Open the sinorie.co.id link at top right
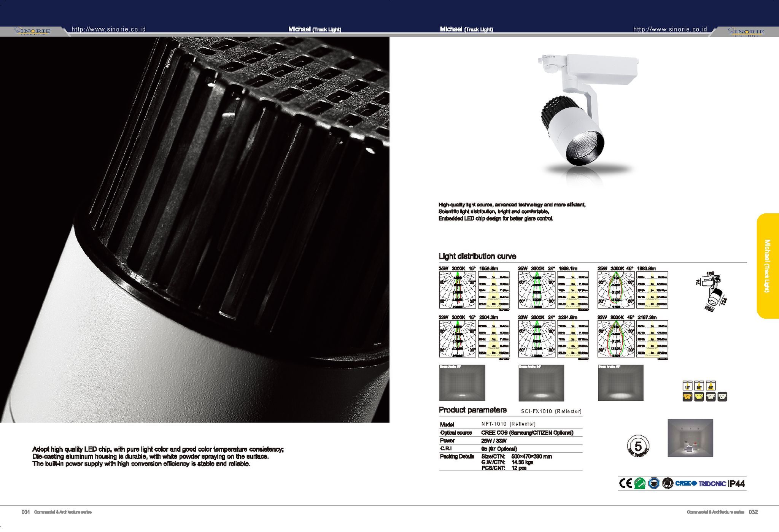The image size is (779, 532). coord(670,29)
